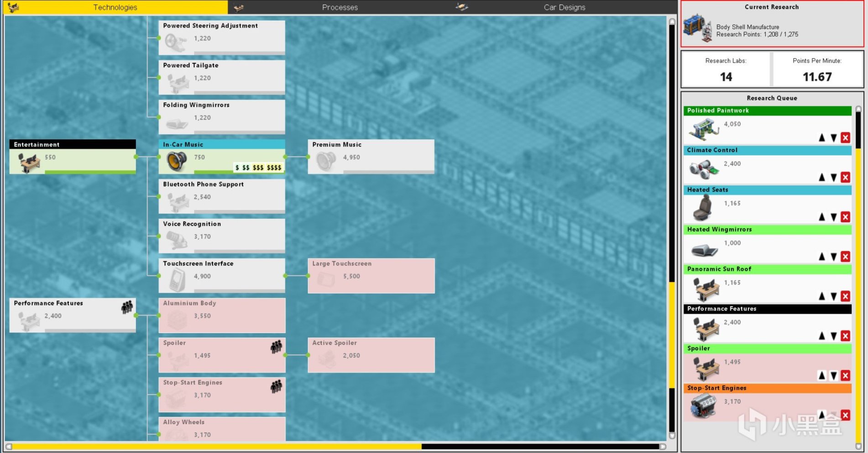868x453 pixels.
Task: Click the In-Car Music speaker icon
Action: [x=177, y=162]
